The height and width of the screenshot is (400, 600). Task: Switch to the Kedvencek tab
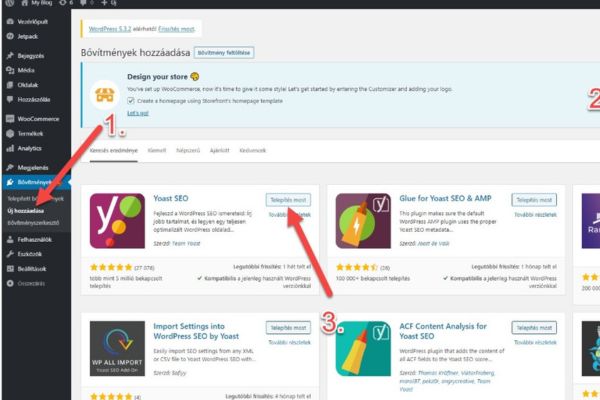tap(253, 150)
